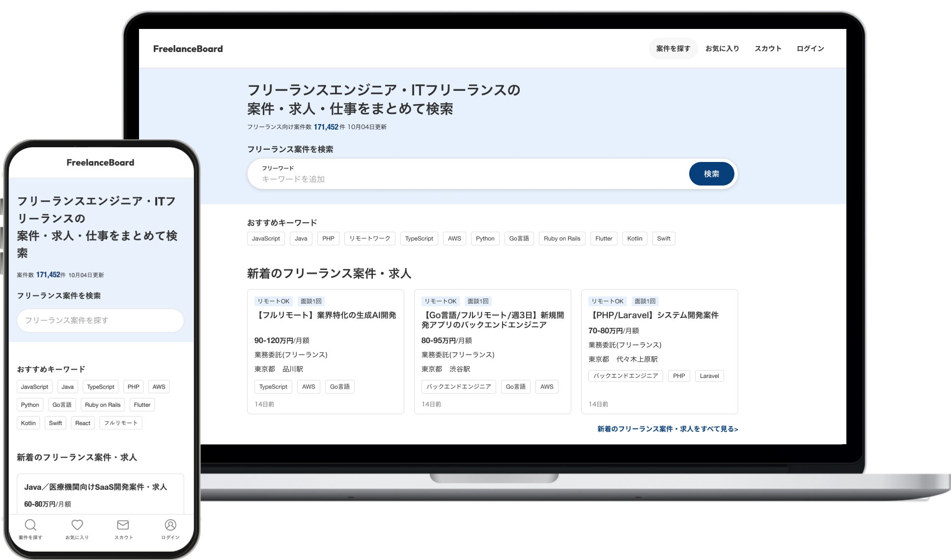951x560 pixels.
Task: Click the FreelanceBoard logo on desktop header
Action: pos(188,49)
